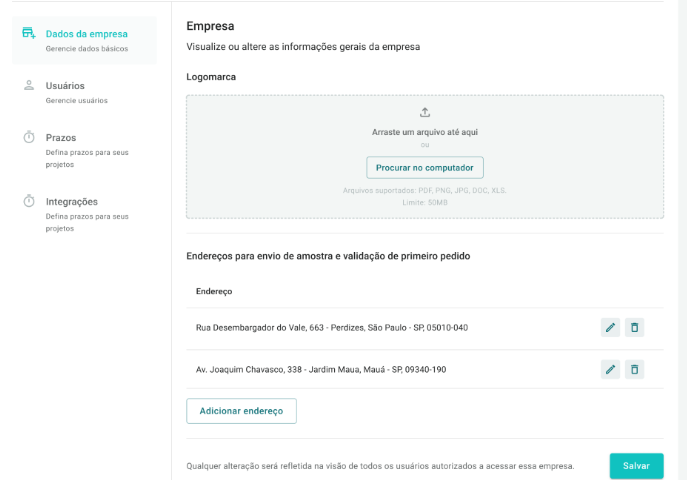Screen dimensions: 687x480
Task: Click the Endereço column header
Action: tap(214, 291)
